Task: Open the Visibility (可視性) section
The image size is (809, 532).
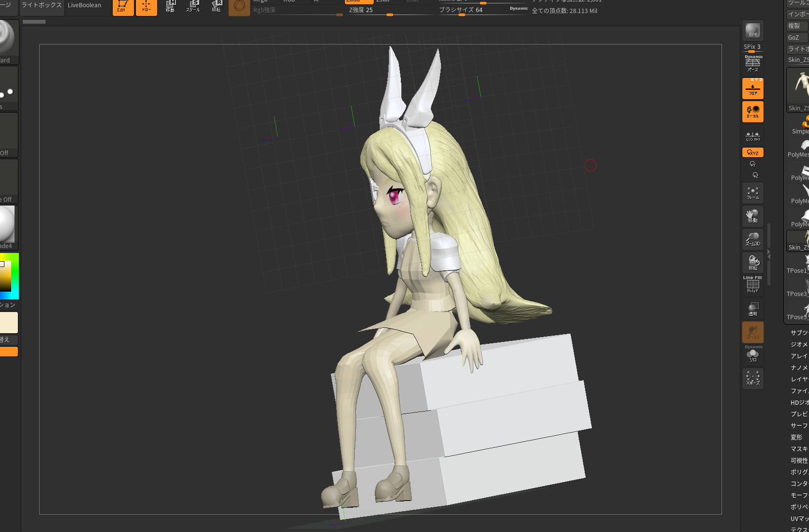Action: 799,460
